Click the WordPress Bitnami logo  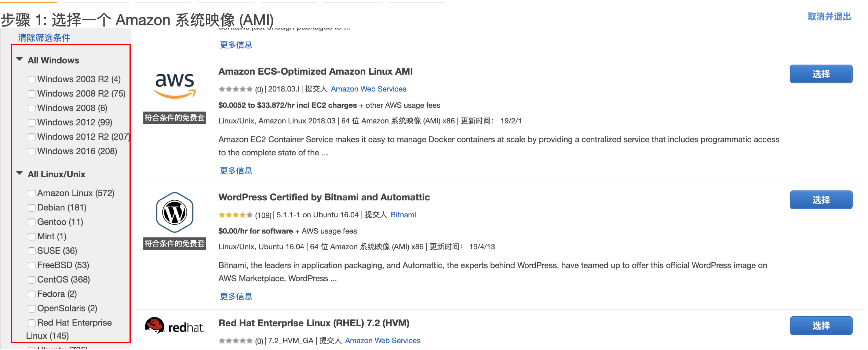pos(174,212)
